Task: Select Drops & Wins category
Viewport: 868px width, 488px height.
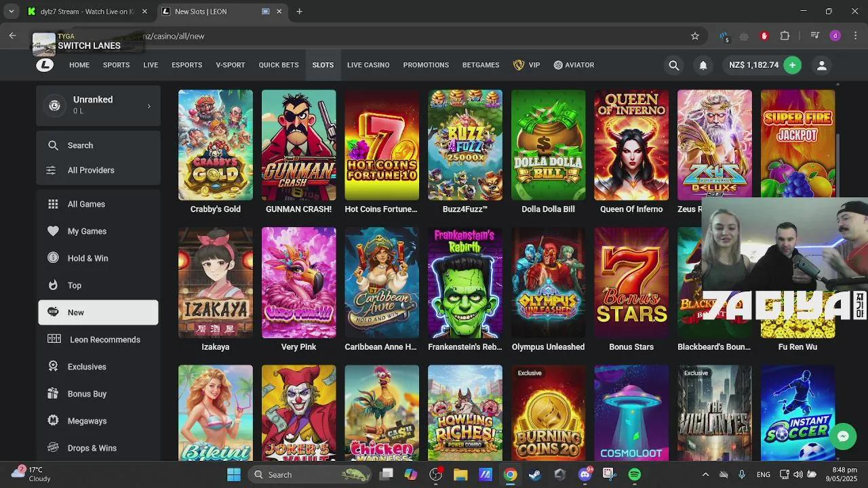Action: [98, 448]
